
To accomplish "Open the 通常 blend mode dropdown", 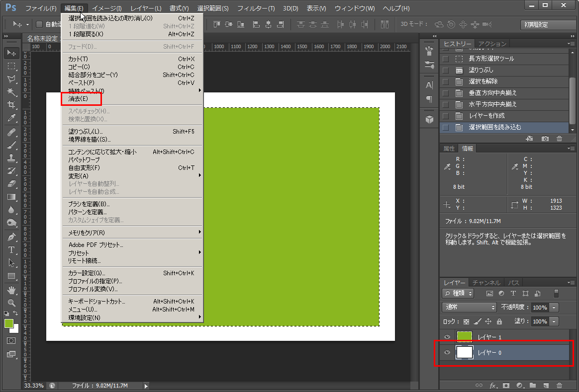I will point(469,308).
